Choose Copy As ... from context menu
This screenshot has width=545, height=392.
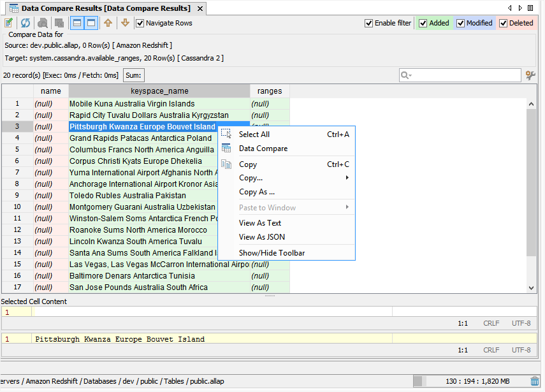(x=286, y=192)
